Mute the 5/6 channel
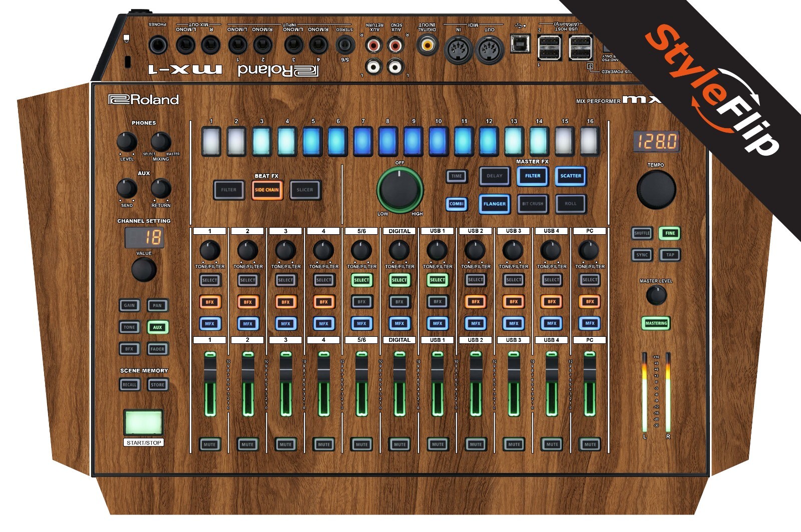 click(361, 444)
